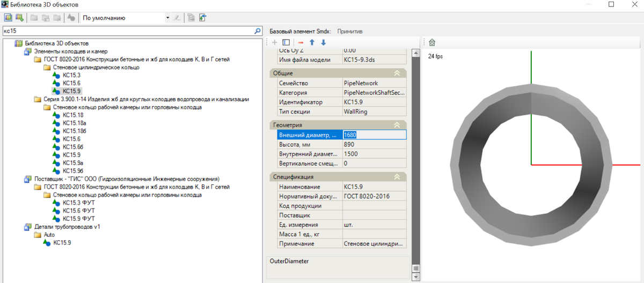Click the first library icon in the toolbar
Screen dimensions: 644x283
tap(8, 18)
